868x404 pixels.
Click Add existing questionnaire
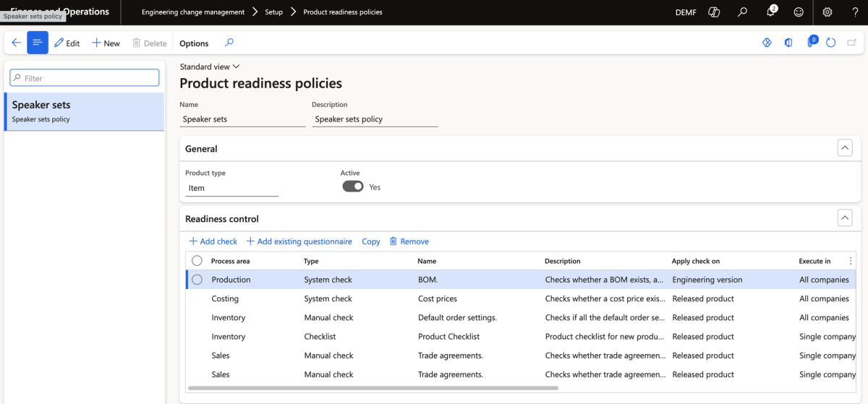pyautogui.click(x=299, y=241)
